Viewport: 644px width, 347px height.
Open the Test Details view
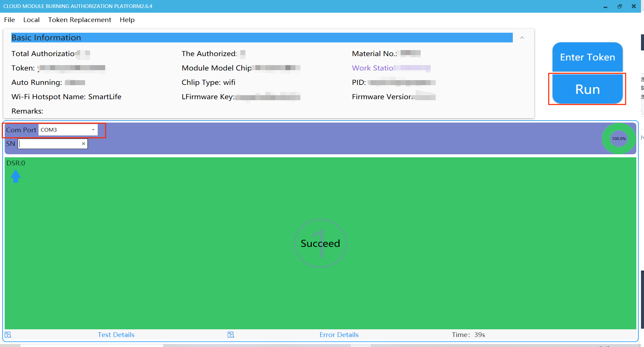point(116,334)
